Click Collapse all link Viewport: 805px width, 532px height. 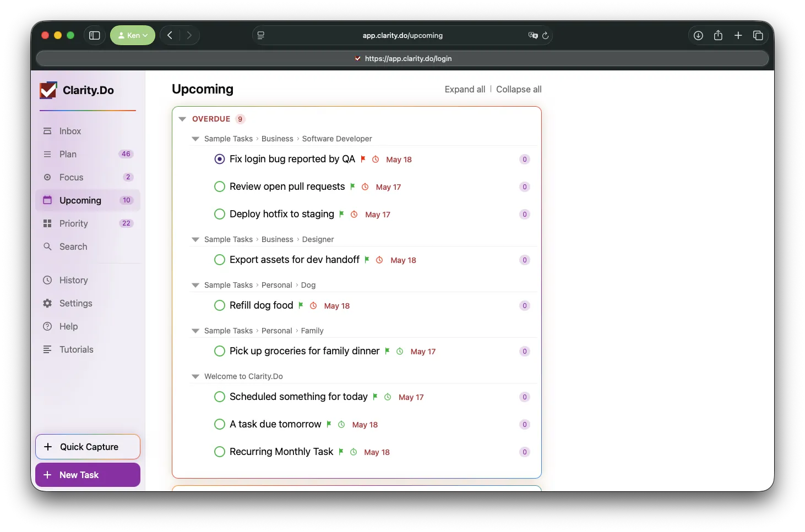click(519, 89)
